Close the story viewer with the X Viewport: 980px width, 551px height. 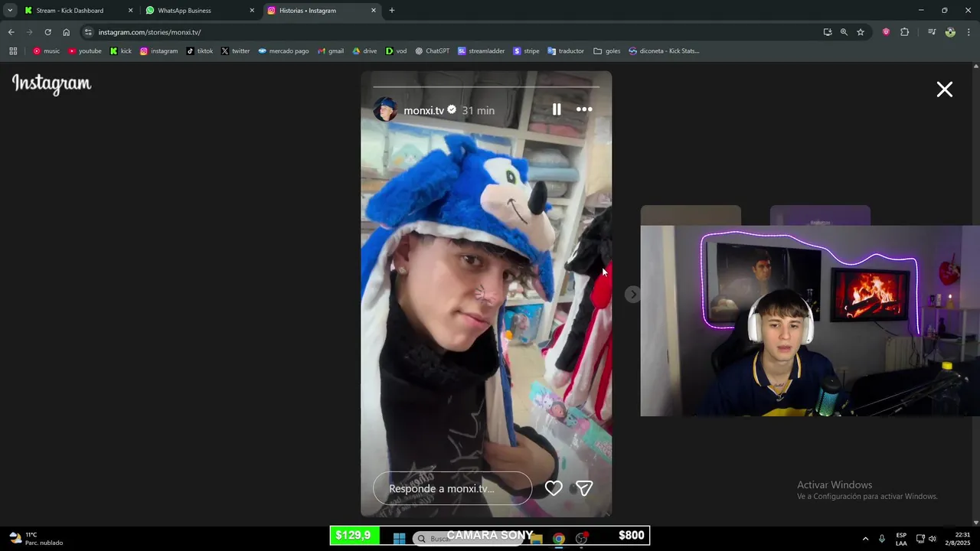point(945,90)
